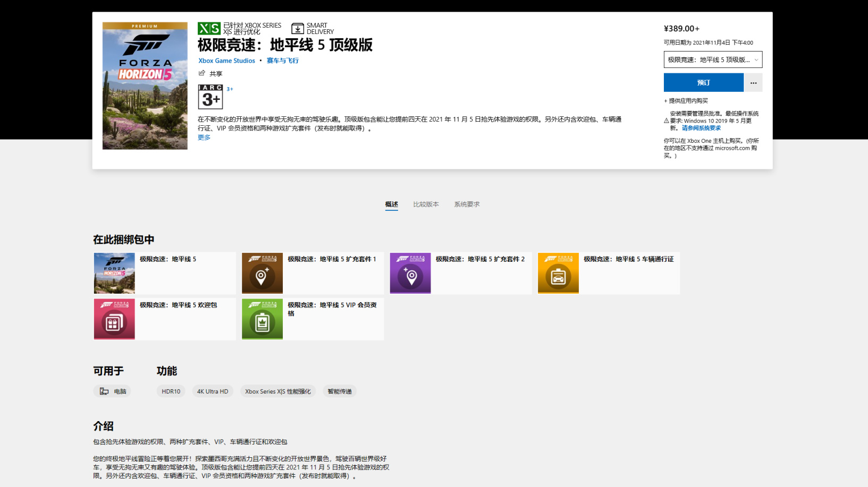This screenshot has height=487, width=868.
Task: Click the purple 扩充套件 2 expansion icon
Action: click(410, 273)
